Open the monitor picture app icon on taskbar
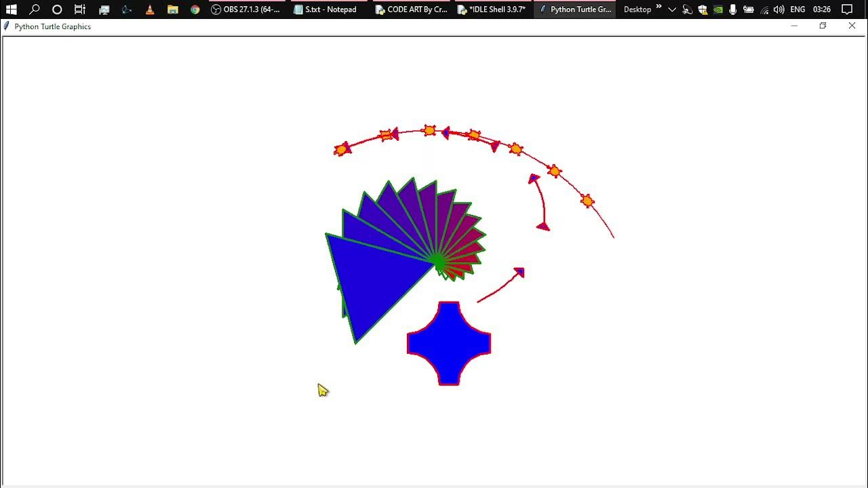 104,9
